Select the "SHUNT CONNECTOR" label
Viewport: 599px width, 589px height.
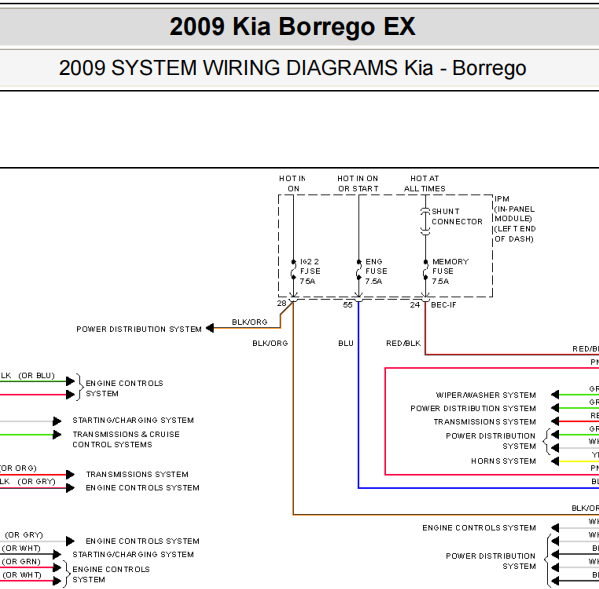coord(457,216)
